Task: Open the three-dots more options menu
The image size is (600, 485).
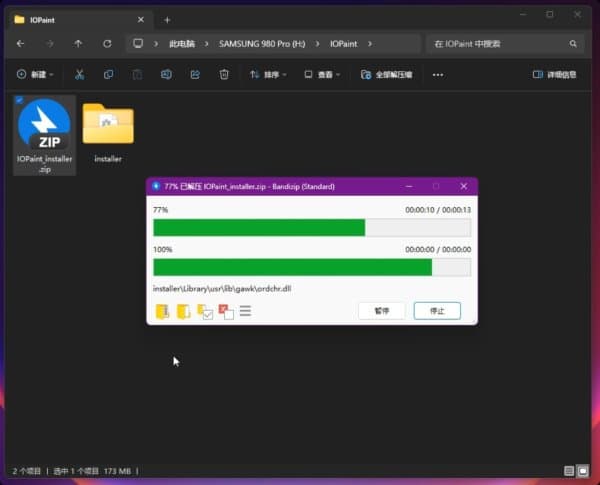Action: coord(437,74)
